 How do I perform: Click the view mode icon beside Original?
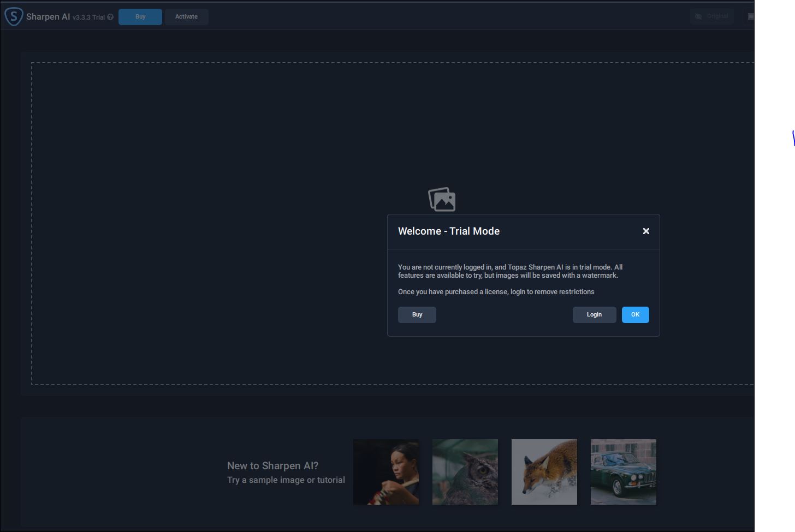point(750,16)
